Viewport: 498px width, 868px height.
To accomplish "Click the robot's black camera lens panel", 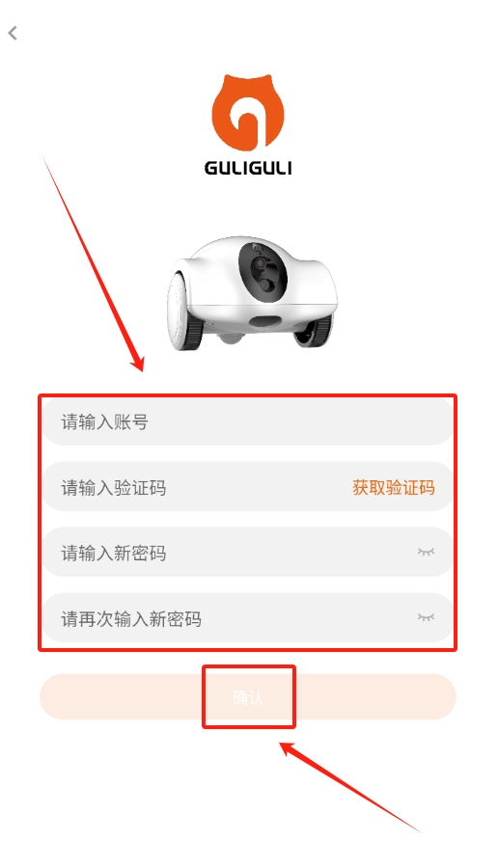I will click(x=263, y=271).
